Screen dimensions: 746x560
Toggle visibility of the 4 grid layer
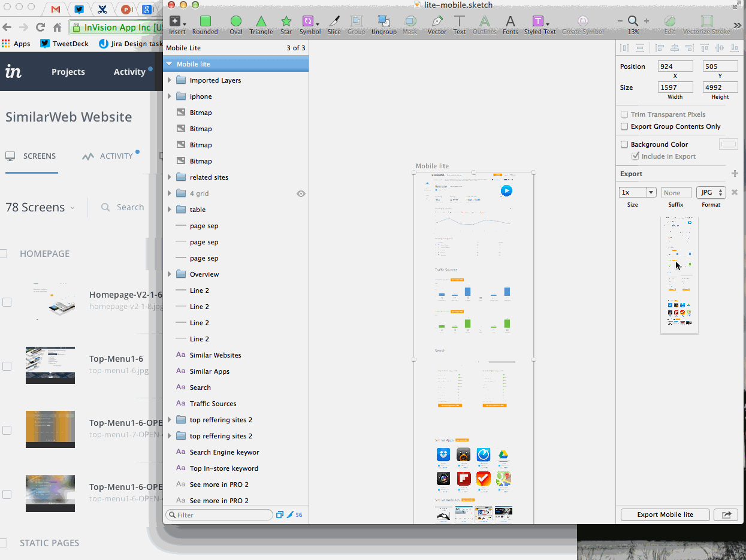click(301, 193)
